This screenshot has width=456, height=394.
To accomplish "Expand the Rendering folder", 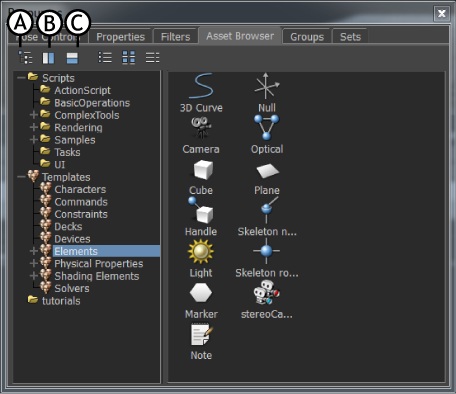I will click(x=34, y=127).
